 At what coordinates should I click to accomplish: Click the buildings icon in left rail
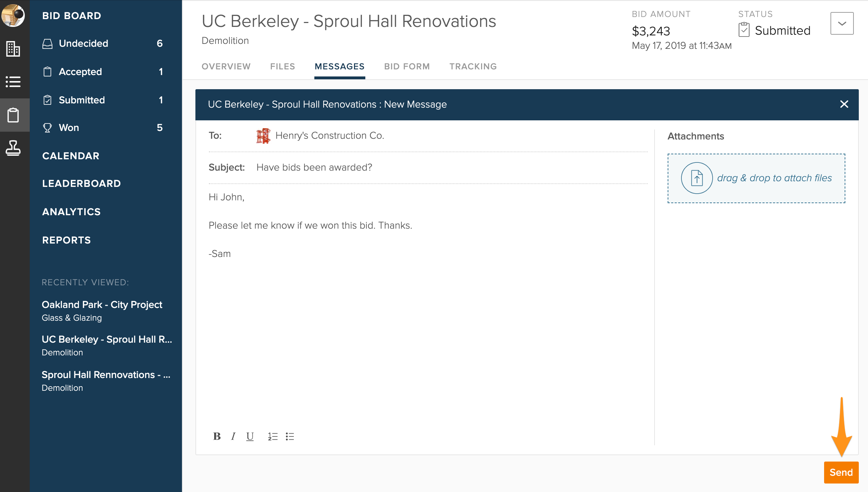click(x=13, y=49)
